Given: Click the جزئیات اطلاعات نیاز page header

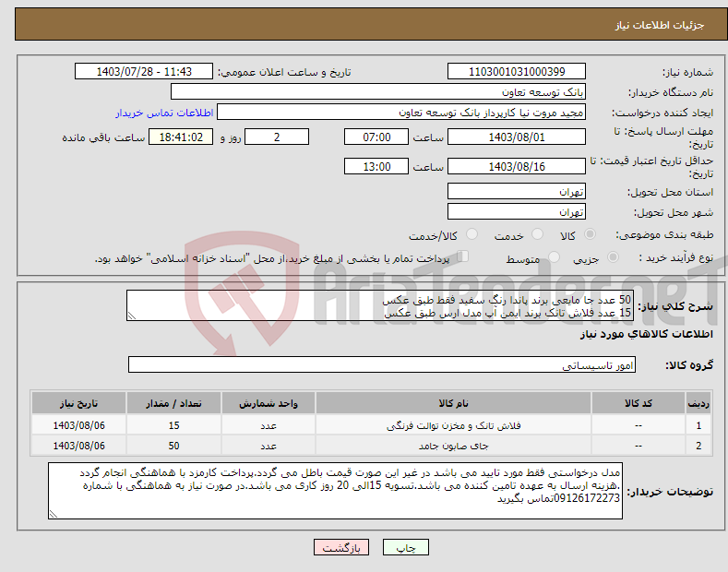Looking at the screenshot, I should [660, 25].
